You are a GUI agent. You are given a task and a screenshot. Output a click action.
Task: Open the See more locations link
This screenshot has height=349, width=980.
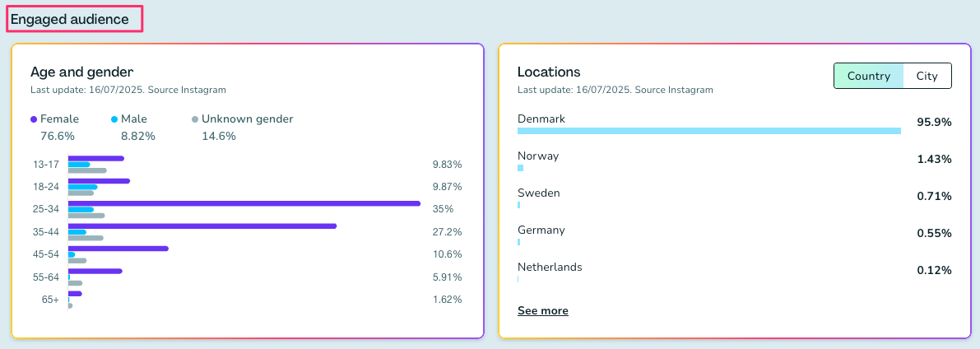click(542, 311)
